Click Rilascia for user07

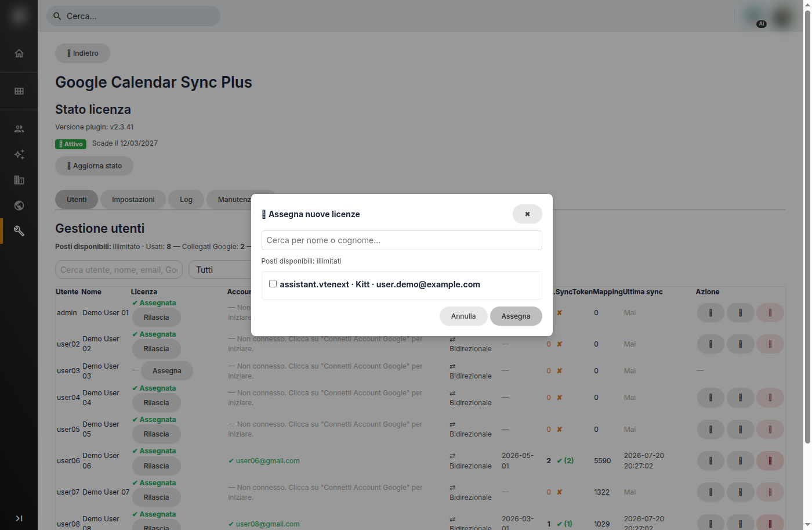(157, 497)
